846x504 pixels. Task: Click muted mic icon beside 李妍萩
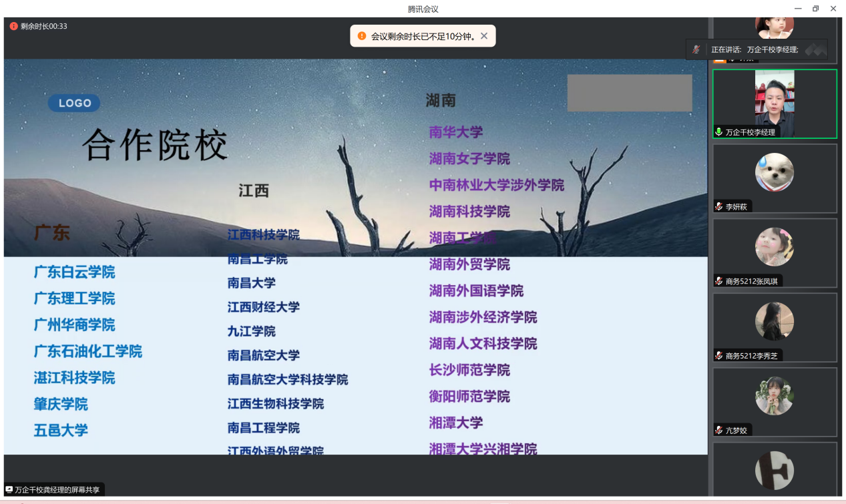click(x=719, y=207)
